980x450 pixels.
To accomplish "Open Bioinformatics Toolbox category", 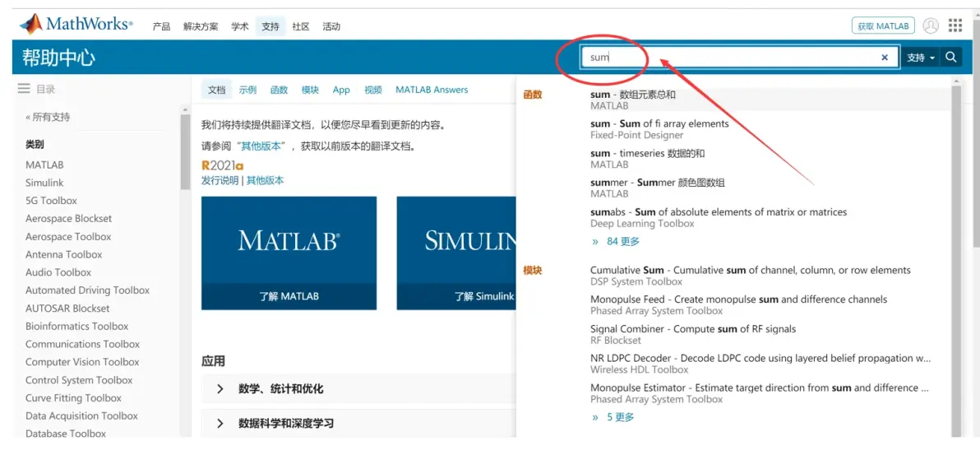I will coord(77,327).
